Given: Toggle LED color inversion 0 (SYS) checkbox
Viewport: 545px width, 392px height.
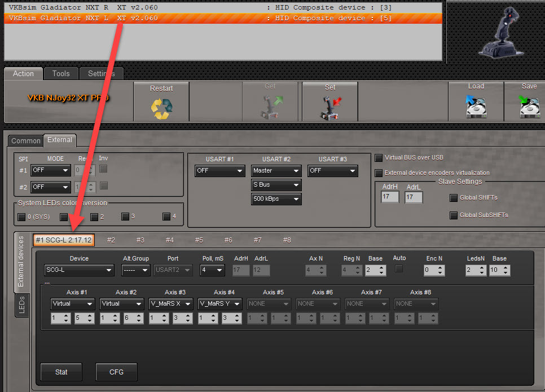Looking at the screenshot, I should (x=21, y=217).
